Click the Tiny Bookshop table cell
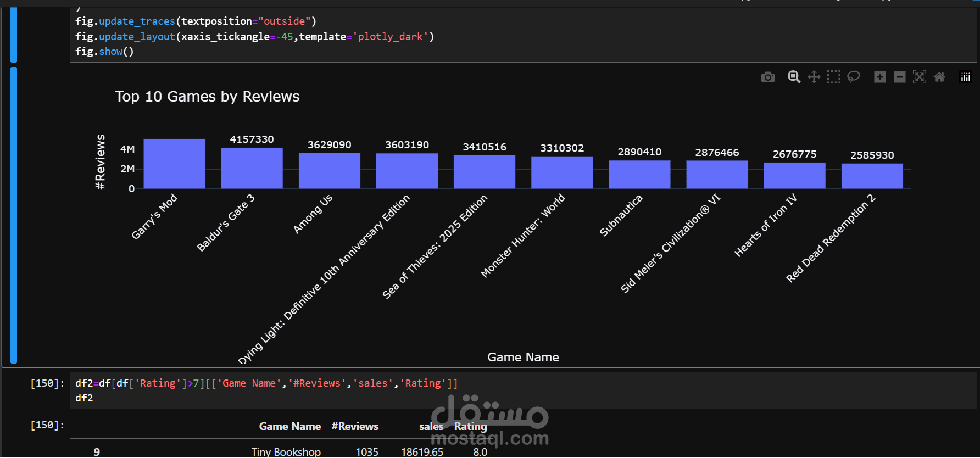Image resolution: width=980 pixels, height=458 pixels. click(286, 452)
